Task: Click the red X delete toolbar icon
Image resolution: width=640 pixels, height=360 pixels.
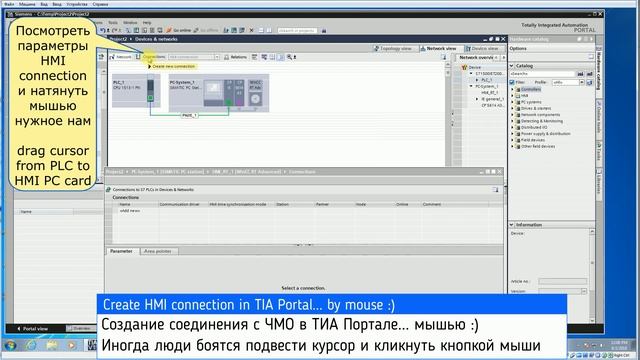Action: 251,30
